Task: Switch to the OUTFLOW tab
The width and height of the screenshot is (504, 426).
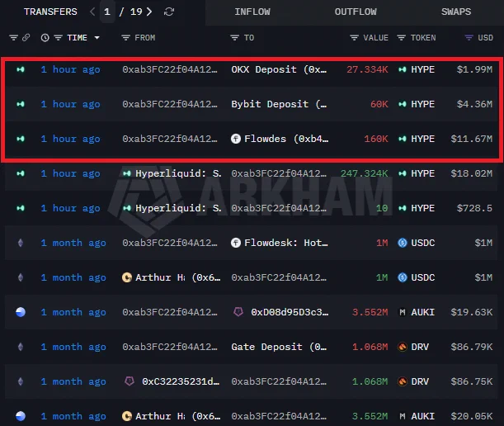Action: 356,12
